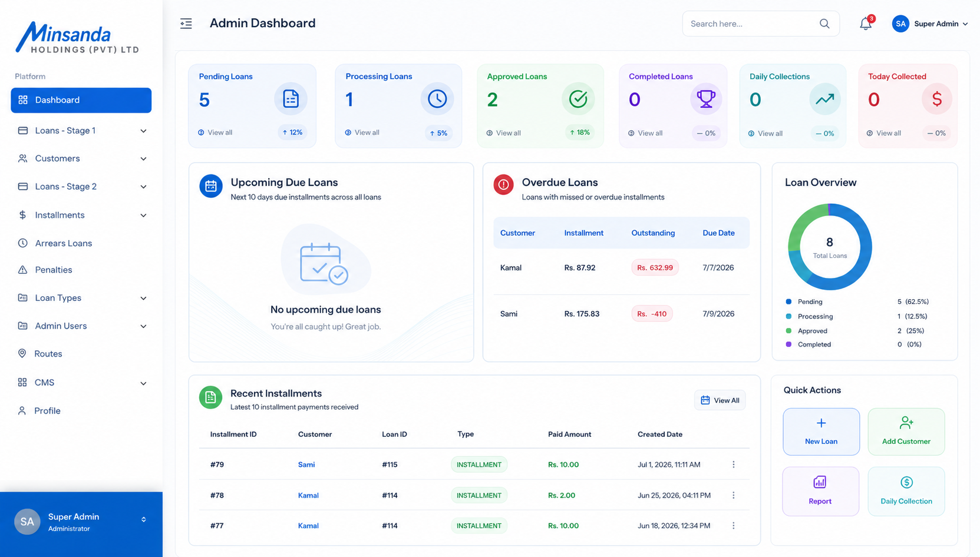The width and height of the screenshot is (980, 557).
Task: Open customer Sami link in row #79
Action: click(x=306, y=465)
